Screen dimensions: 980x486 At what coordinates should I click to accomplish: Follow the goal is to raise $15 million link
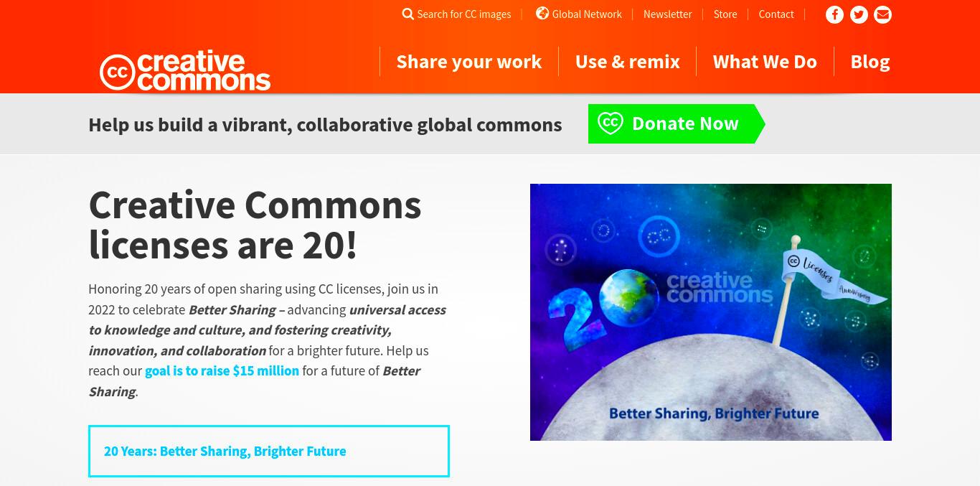222,371
